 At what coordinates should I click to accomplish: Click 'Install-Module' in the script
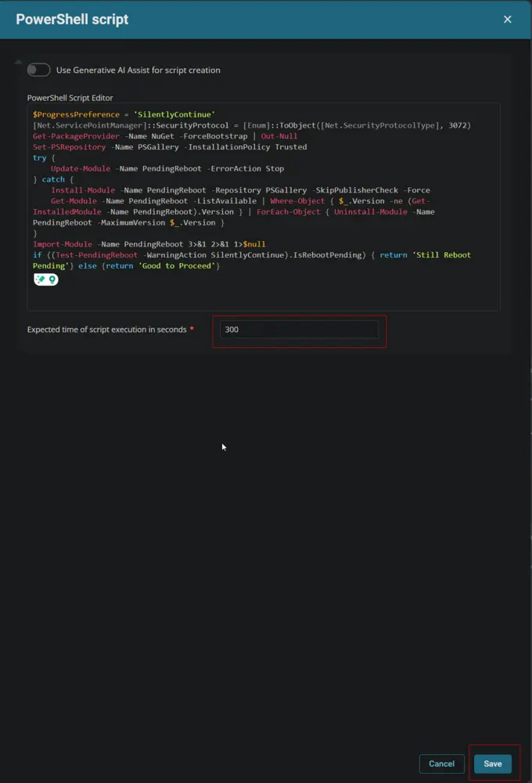pyautogui.click(x=83, y=190)
